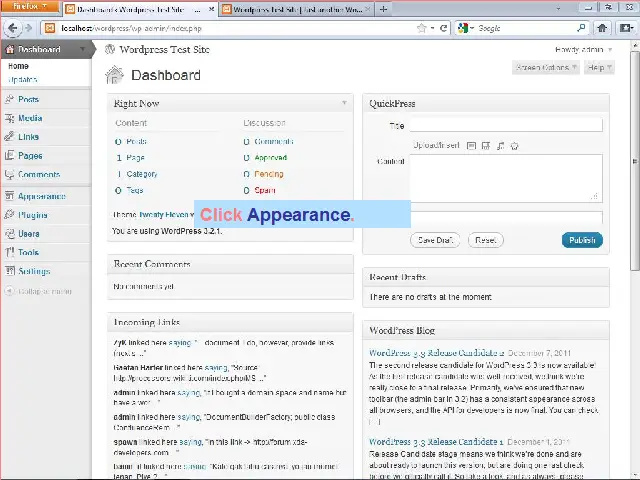
Task: Open the Firefox home page icon
Action: [x=602, y=28]
